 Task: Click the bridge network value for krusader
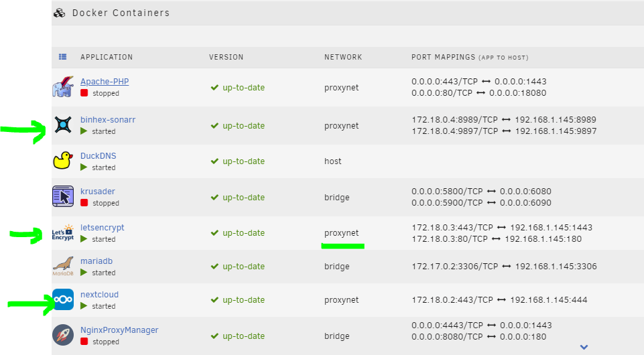point(337,198)
